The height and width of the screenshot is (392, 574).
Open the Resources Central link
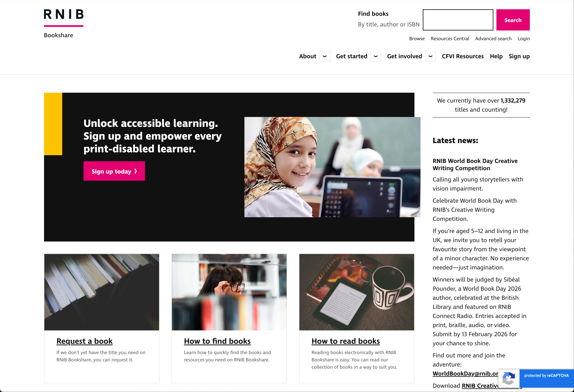450,39
